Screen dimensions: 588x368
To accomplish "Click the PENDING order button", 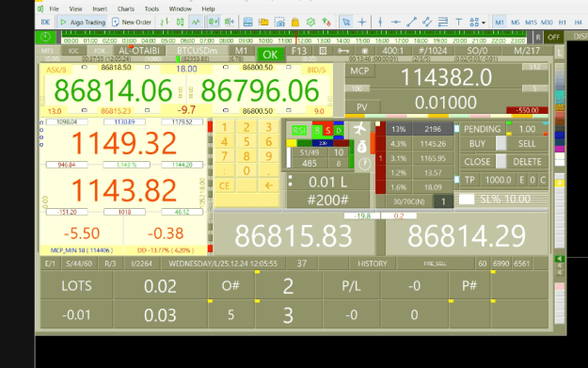I will (x=482, y=129).
